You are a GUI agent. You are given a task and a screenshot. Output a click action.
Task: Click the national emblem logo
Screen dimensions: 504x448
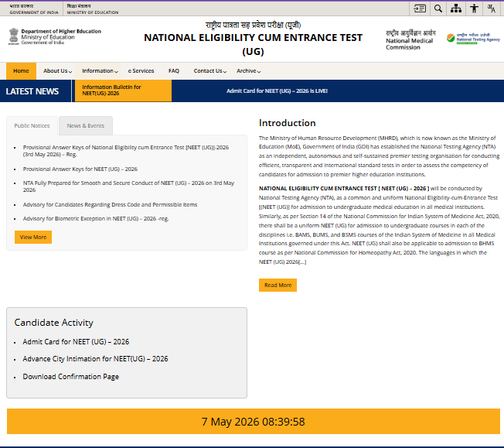pyautogui.click(x=13, y=36)
